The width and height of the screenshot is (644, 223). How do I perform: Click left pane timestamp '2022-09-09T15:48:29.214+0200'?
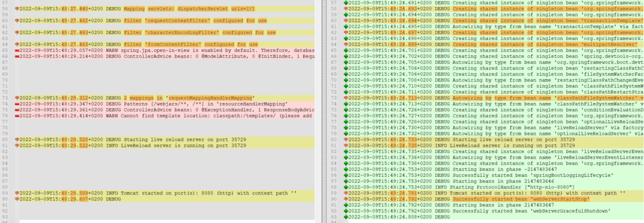(62, 56)
